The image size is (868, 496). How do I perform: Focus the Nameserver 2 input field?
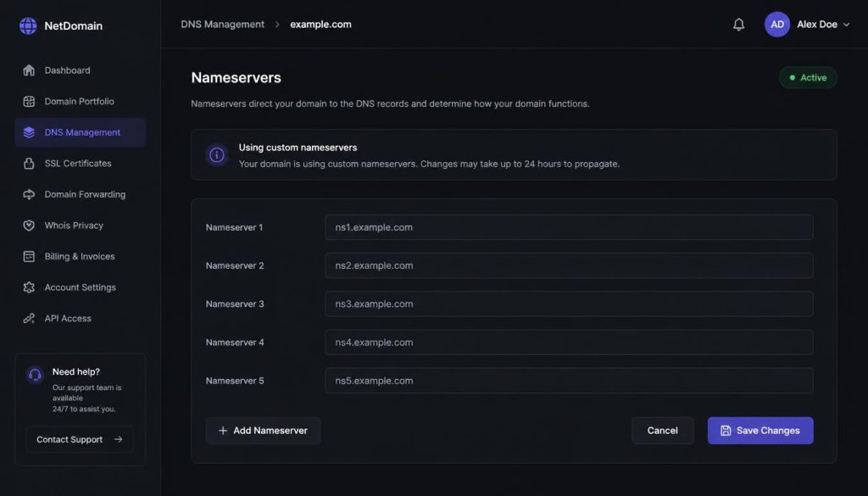(x=569, y=265)
